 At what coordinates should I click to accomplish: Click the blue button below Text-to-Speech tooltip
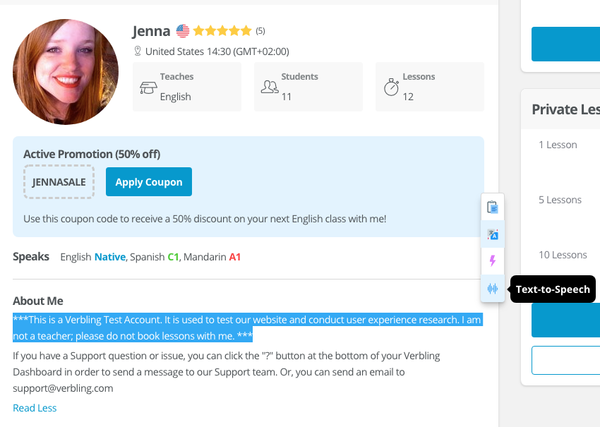[x=566, y=320]
